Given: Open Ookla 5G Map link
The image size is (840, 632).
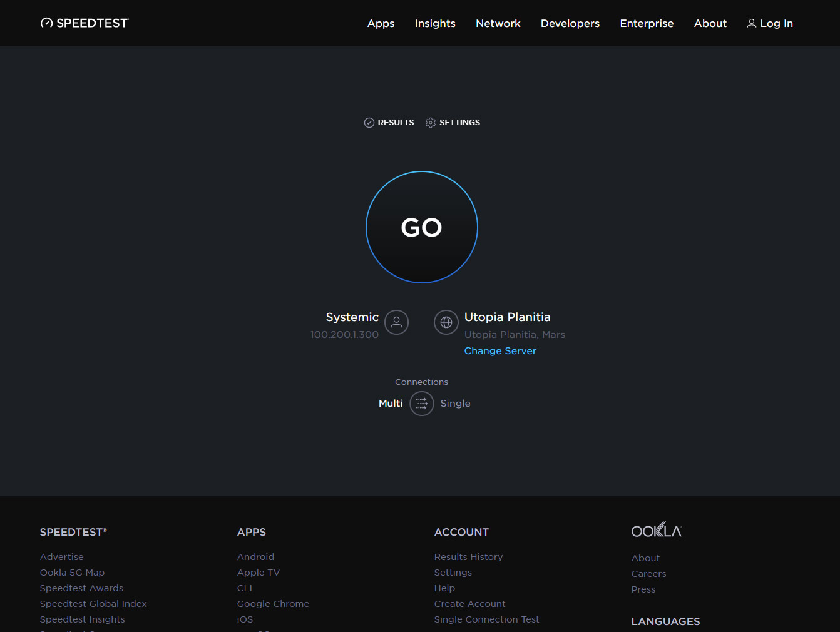Looking at the screenshot, I should point(72,573).
